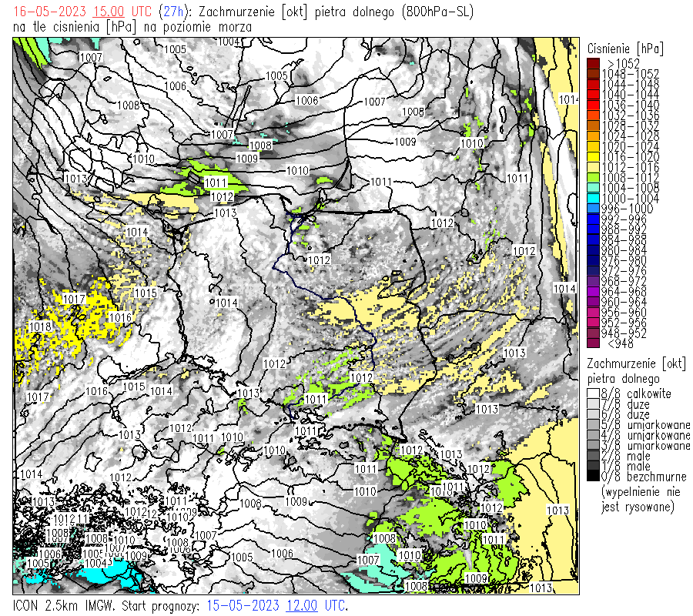Screen dimensions: 693x616
Task: Click the 8/8 calkowite white cloud swatch
Action: pyautogui.click(x=593, y=393)
